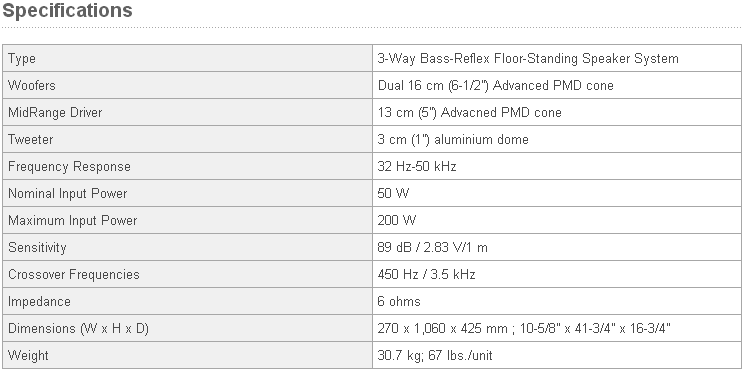This screenshot has width=744, height=371.
Task: Click the aluminium dome tweeter value
Action: click(453, 139)
